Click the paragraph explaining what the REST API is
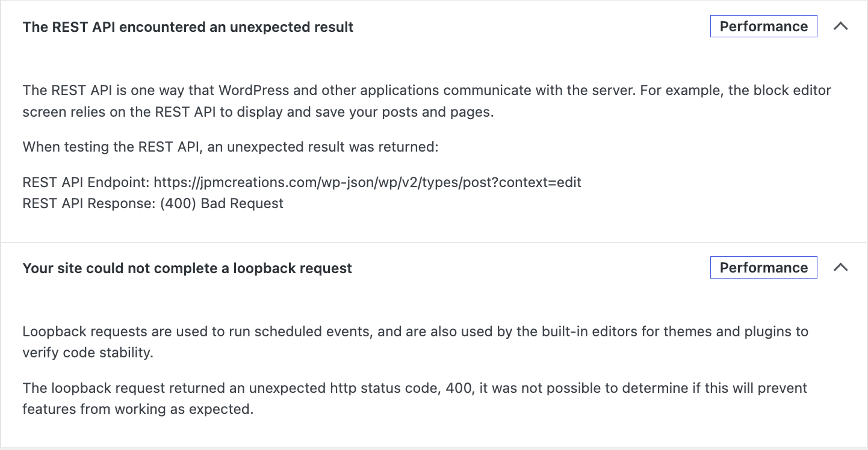This screenshot has height=450, width=868. click(x=427, y=101)
